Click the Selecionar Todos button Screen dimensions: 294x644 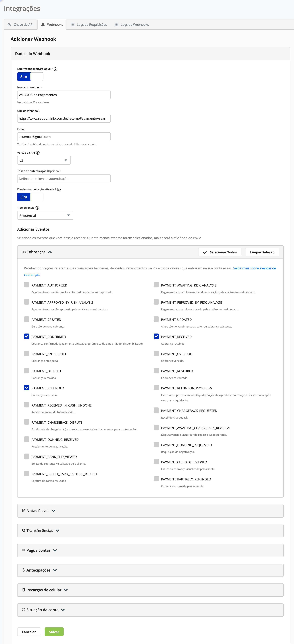coord(220,252)
